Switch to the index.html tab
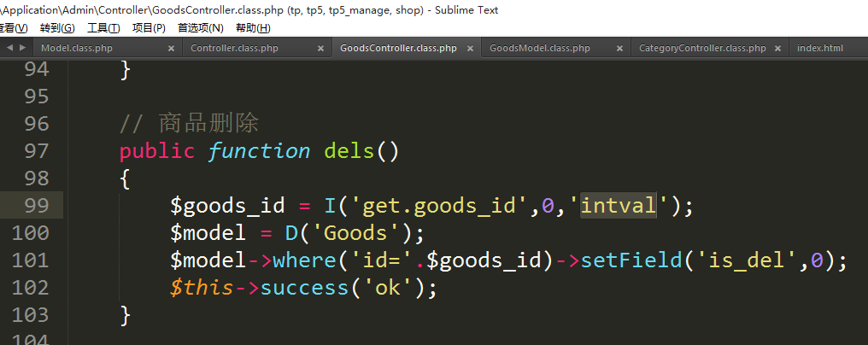The image size is (868, 345). pos(820,49)
